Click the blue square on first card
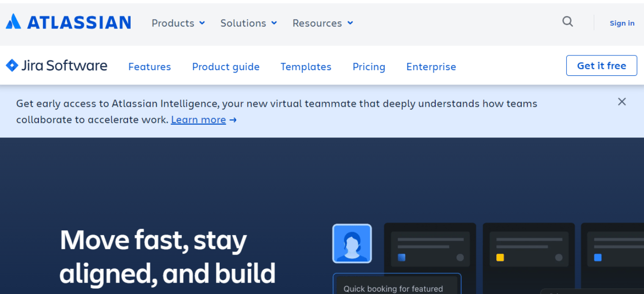The width and height of the screenshot is (644, 294). click(x=402, y=257)
